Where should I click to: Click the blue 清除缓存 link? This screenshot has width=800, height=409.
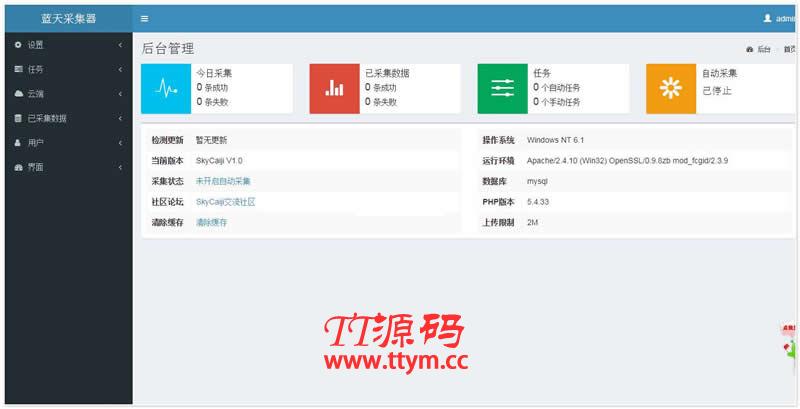211,222
